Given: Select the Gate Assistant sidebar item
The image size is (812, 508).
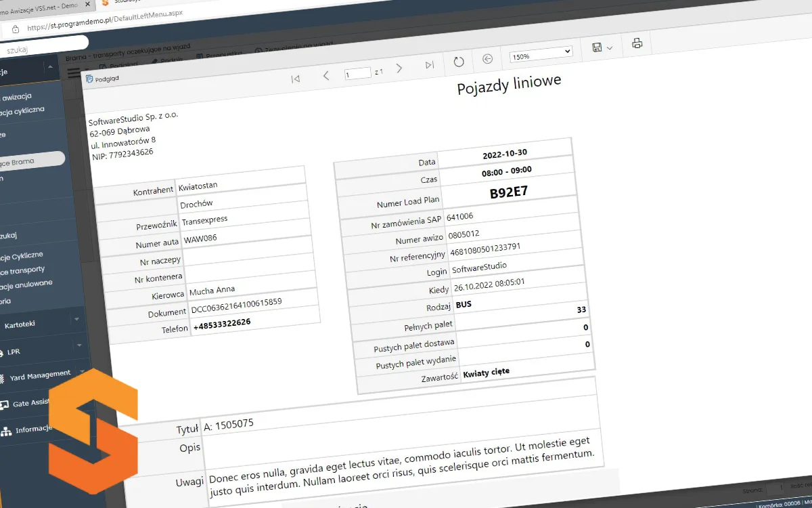Looking at the screenshot, I should 30,404.
